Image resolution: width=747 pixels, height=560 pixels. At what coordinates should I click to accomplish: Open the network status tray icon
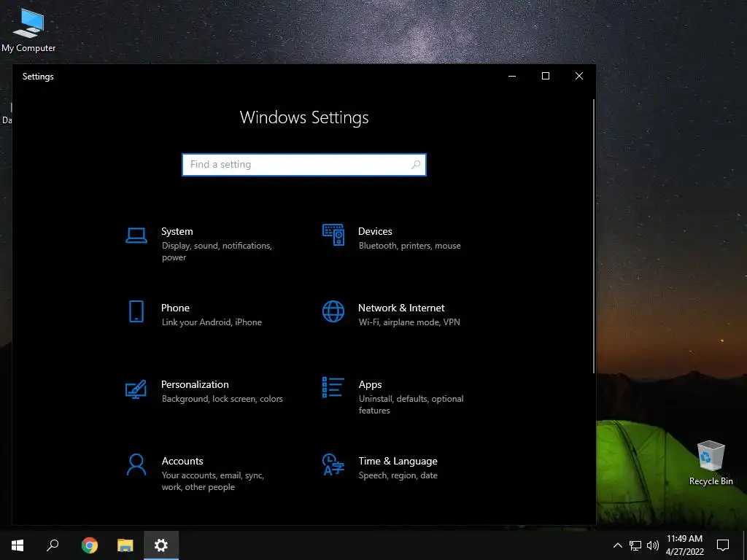point(635,545)
